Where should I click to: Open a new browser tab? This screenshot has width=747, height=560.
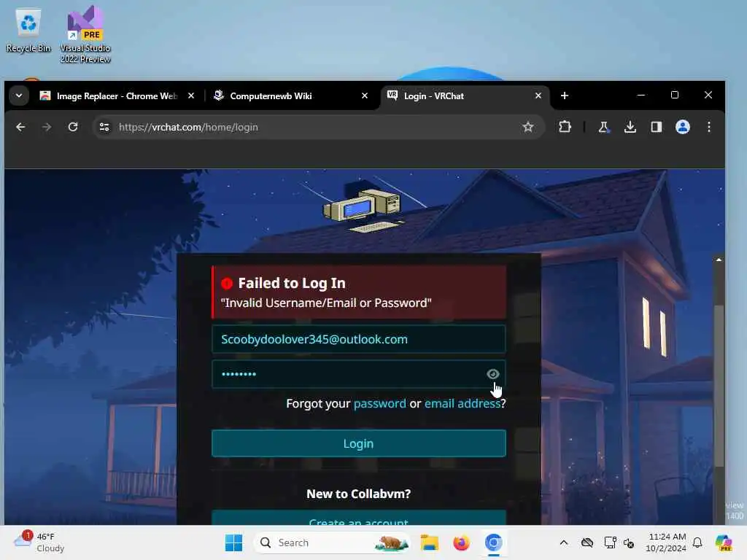(565, 96)
